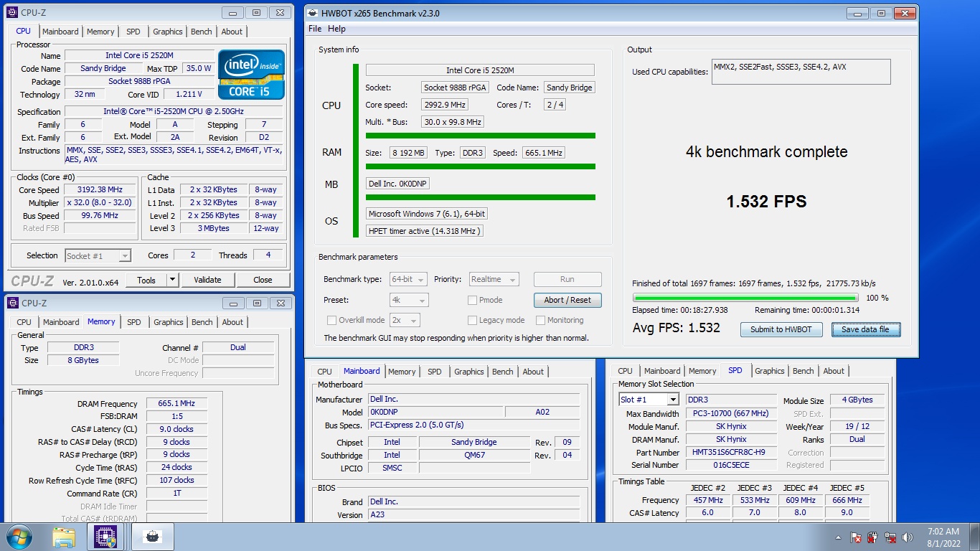
Task: Select CPU-Z taskbar icon
Action: tap(106, 537)
